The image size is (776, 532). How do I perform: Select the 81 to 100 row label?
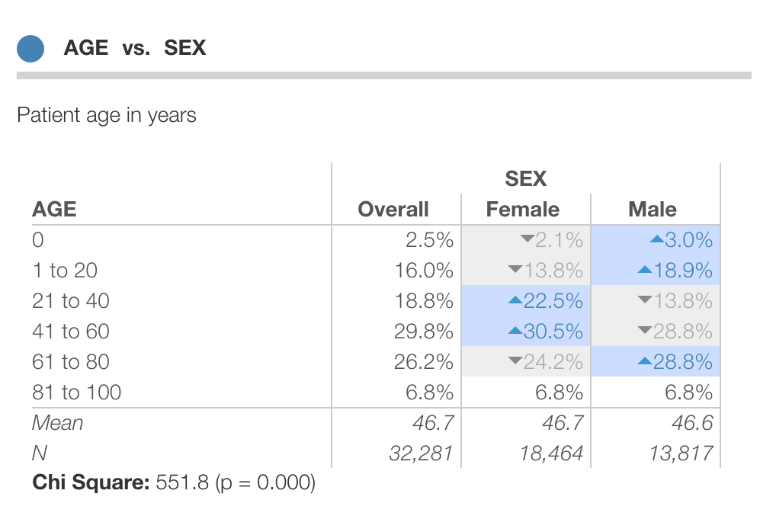[76, 393]
